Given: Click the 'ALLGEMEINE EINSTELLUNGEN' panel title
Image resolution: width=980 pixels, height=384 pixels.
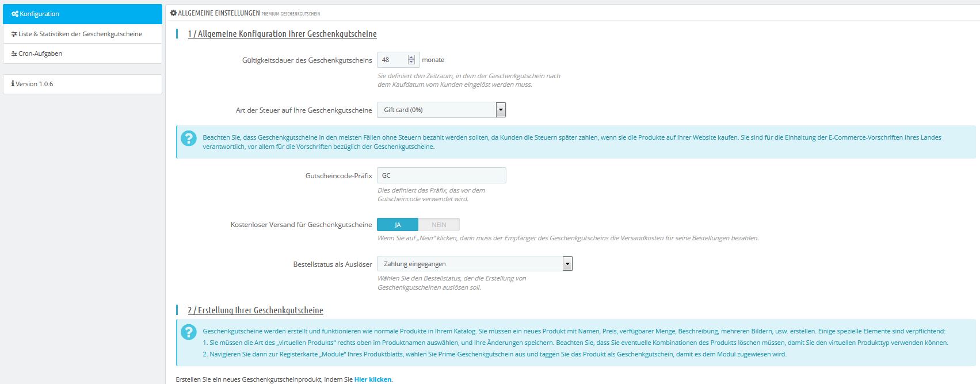Looking at the screenshot, I should click(219, 13).
